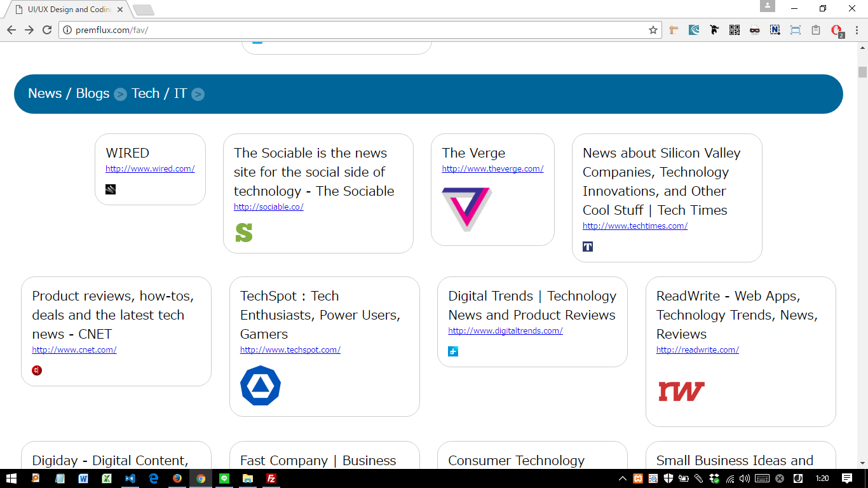Click the TechSpot blue hexagon logo
The width and height of the screenshot is (868, 488).
point(261,386)
